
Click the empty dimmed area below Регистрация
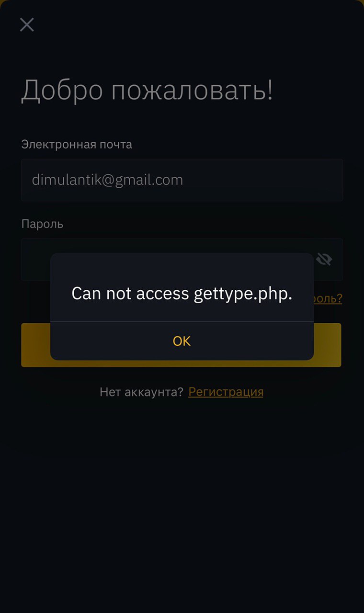pos(182,503)
